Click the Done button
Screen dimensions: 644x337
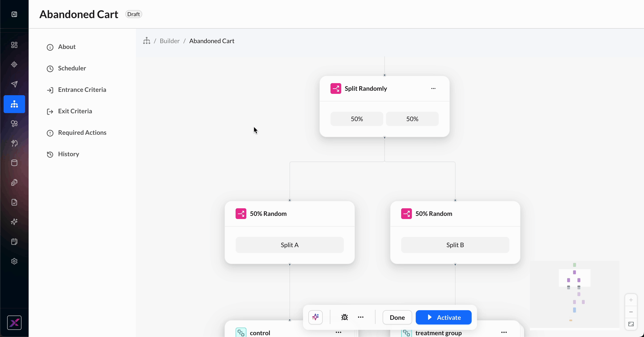tap(397, 318)
